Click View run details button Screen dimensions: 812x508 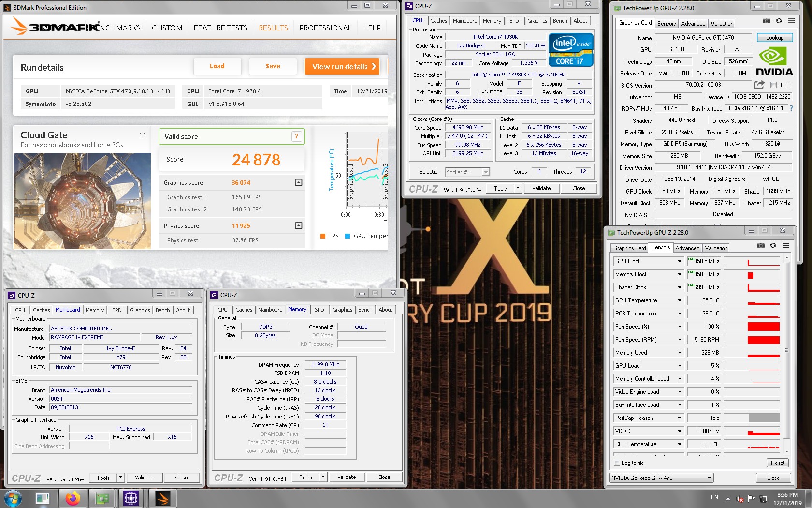[342, 66]
